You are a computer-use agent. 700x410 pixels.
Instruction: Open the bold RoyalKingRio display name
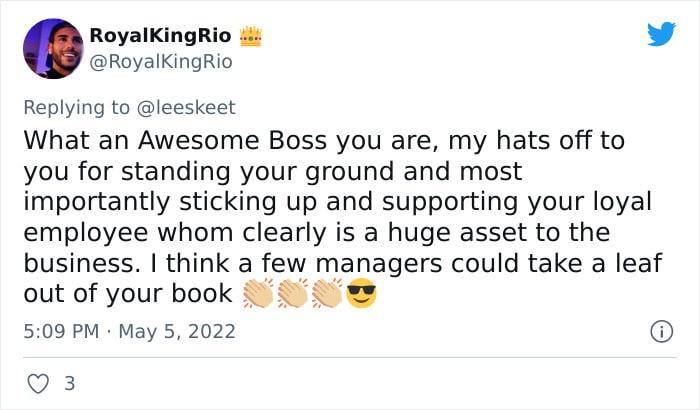(x=161, y=36)
